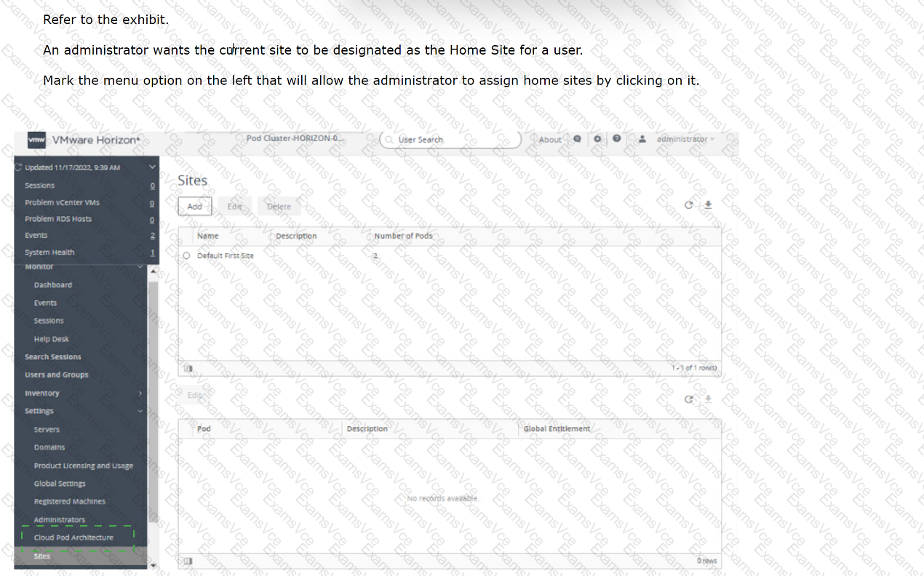Click inside the User Search field
924x576 pixels.
[x=450, y=140]
